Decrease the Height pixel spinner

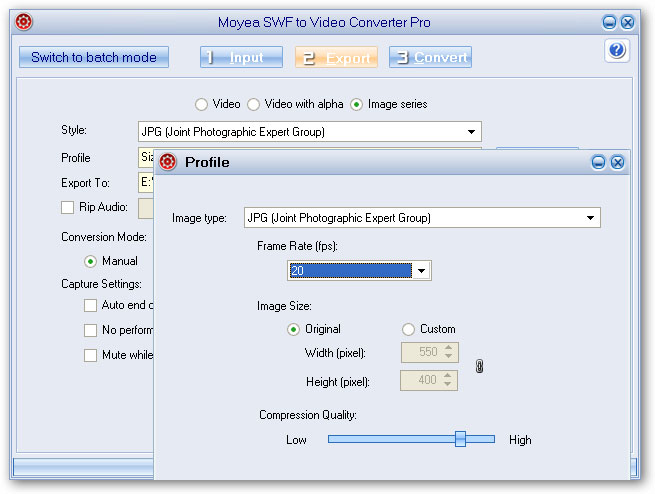click(x=447, y=384)
